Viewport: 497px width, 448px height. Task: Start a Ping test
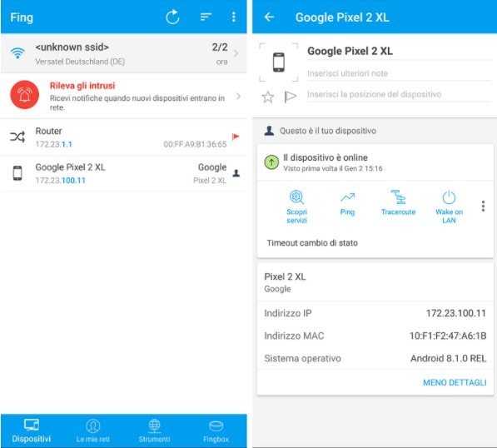[x=347, y=203]
